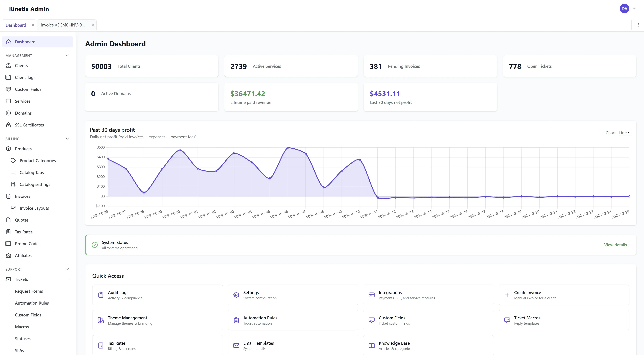Open the DA user account dropdown arrow
This screenshot has width=644, height=355.
634,9
